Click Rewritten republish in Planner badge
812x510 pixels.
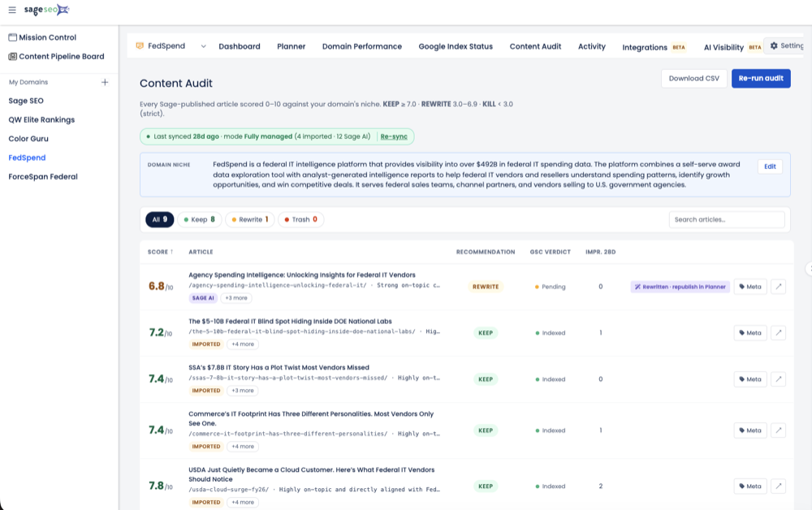(x=680, y=287)
